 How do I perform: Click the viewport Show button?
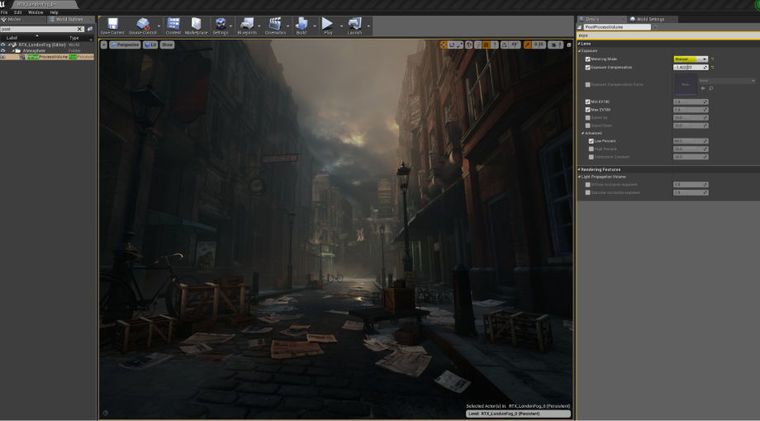tap(167, 45)
